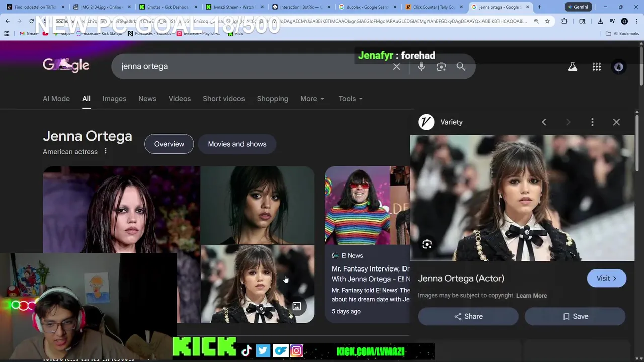The width and height of the screenshot is (644, 362).
Task: Reload the current page
Action: (x=31, y=21)
